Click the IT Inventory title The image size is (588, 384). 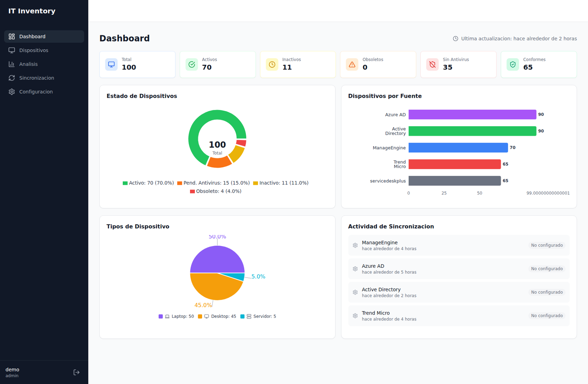(x=32, y=11)
